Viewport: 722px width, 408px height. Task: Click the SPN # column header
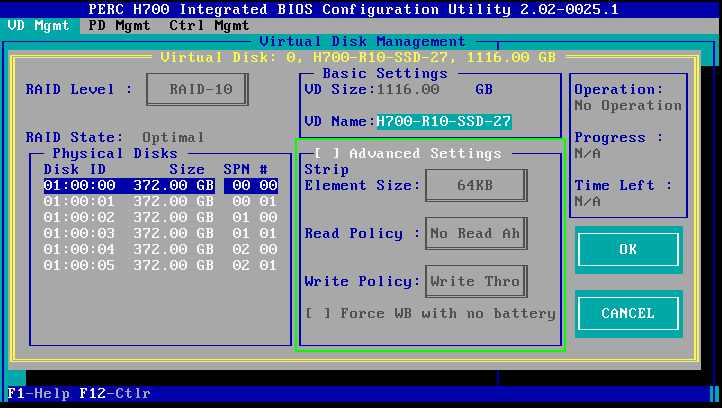(245, 169)
